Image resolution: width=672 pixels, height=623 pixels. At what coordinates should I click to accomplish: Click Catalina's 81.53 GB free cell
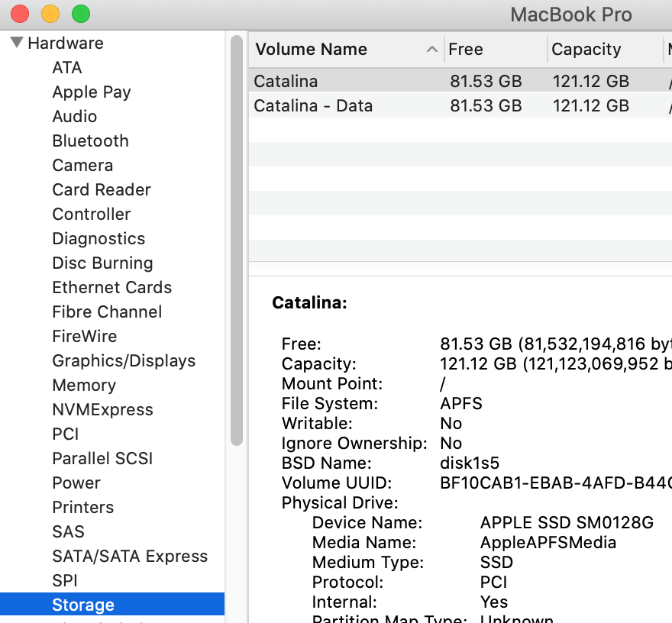[486, 81]
